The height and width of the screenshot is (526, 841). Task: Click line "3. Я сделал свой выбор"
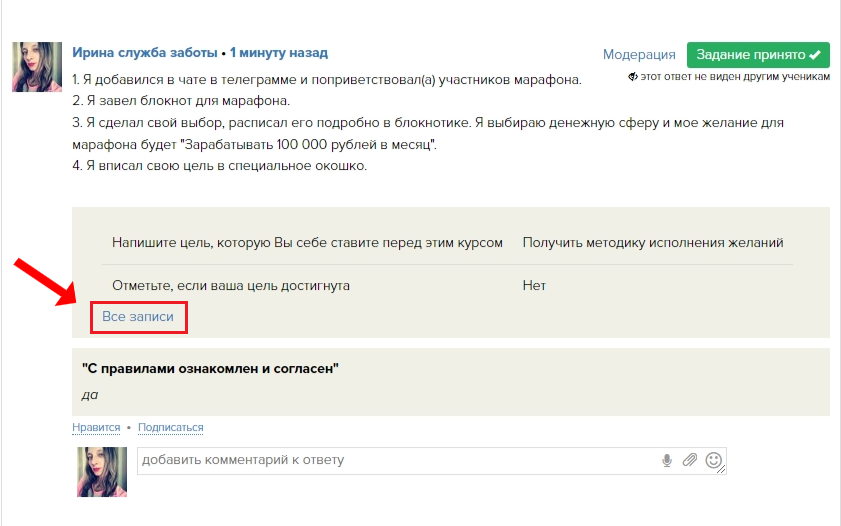tap(428, 134)
